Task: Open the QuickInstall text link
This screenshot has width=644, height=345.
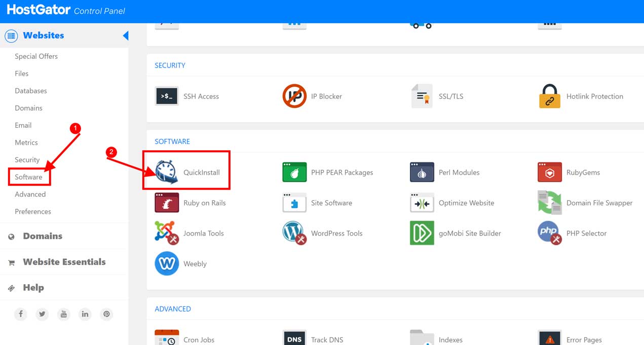Action: point(202,172)
